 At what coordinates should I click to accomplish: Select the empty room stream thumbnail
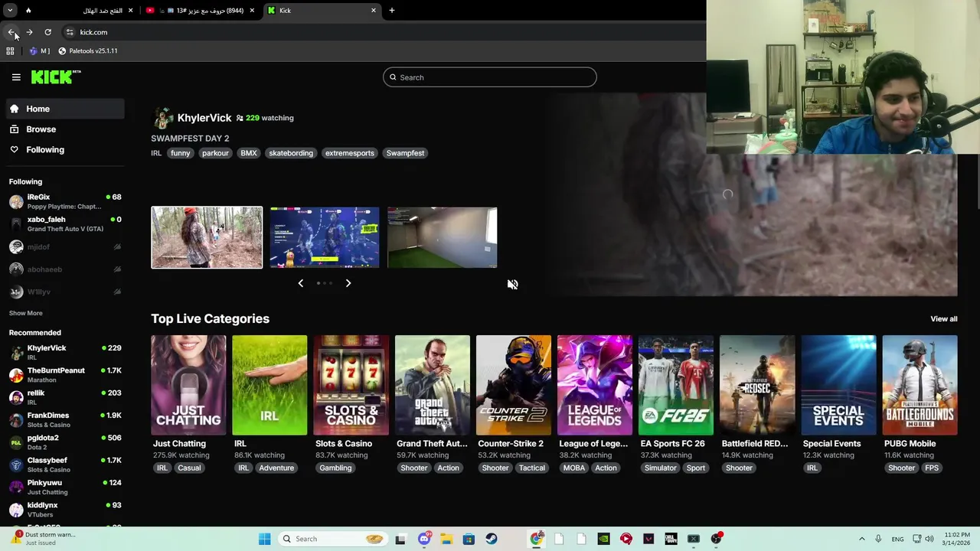tap(443, 237)
